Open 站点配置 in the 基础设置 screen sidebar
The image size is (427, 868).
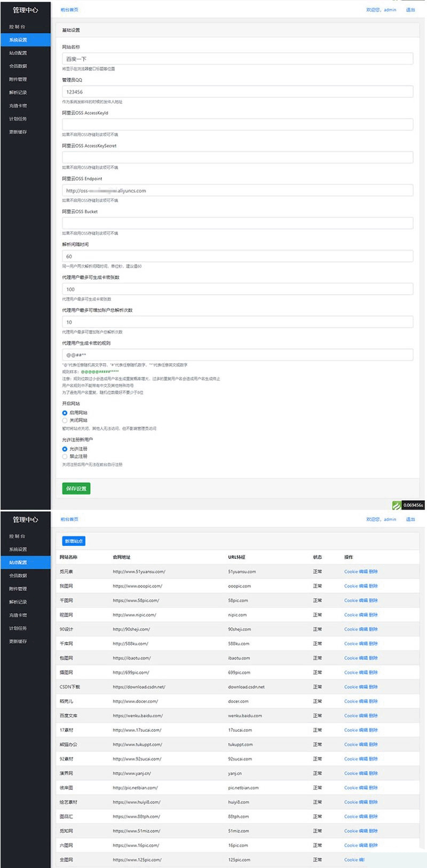click(18, 53)
